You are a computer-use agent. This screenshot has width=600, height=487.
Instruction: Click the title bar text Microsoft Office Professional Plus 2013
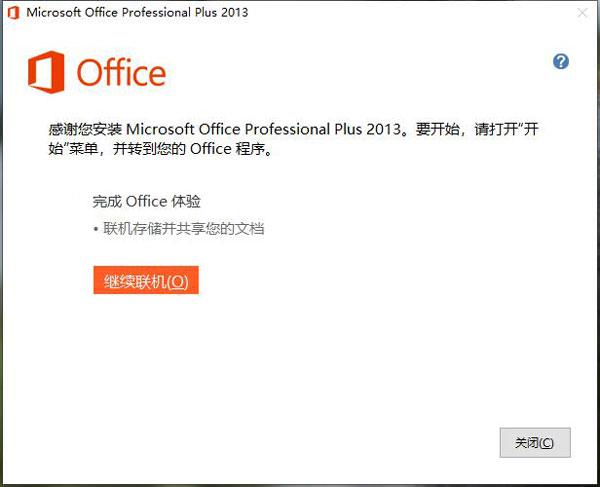(137, 12)
